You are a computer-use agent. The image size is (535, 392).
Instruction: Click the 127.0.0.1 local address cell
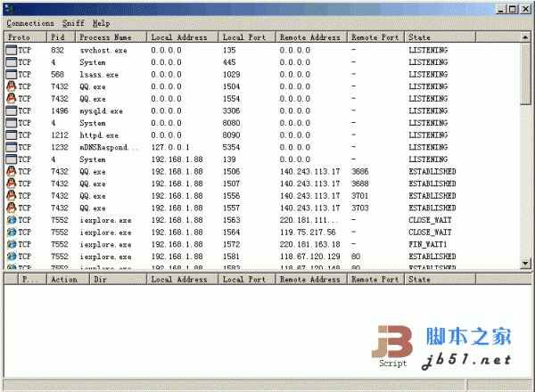[x=170, y=147]
